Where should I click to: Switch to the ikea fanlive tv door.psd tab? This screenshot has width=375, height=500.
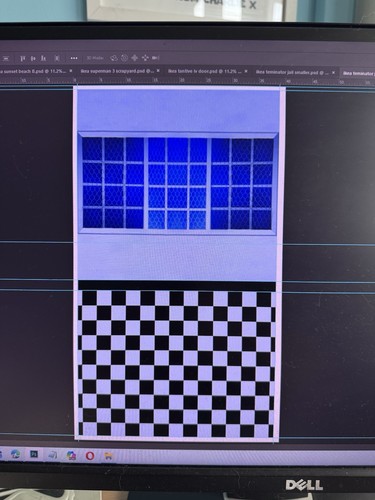pos(204,72)
